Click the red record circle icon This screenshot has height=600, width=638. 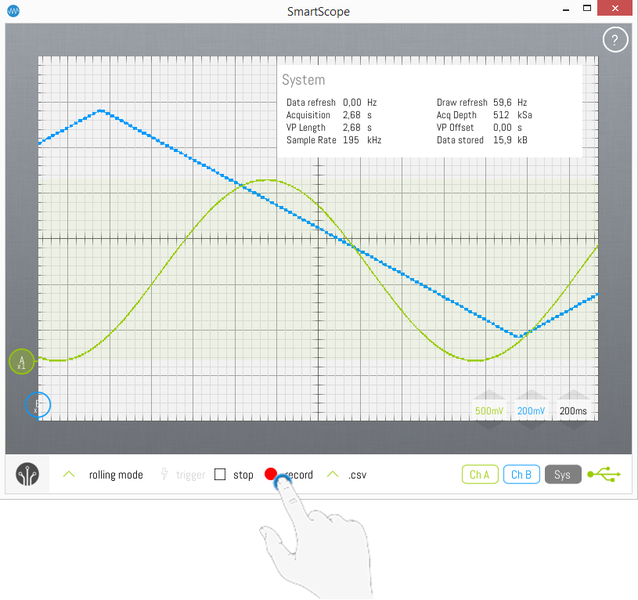click(x=271, y=475)
